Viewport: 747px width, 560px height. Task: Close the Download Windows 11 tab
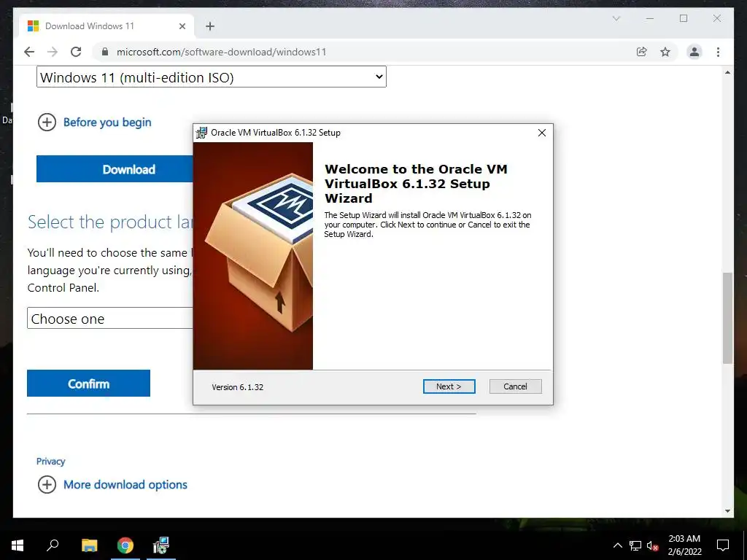pos(182,26)
